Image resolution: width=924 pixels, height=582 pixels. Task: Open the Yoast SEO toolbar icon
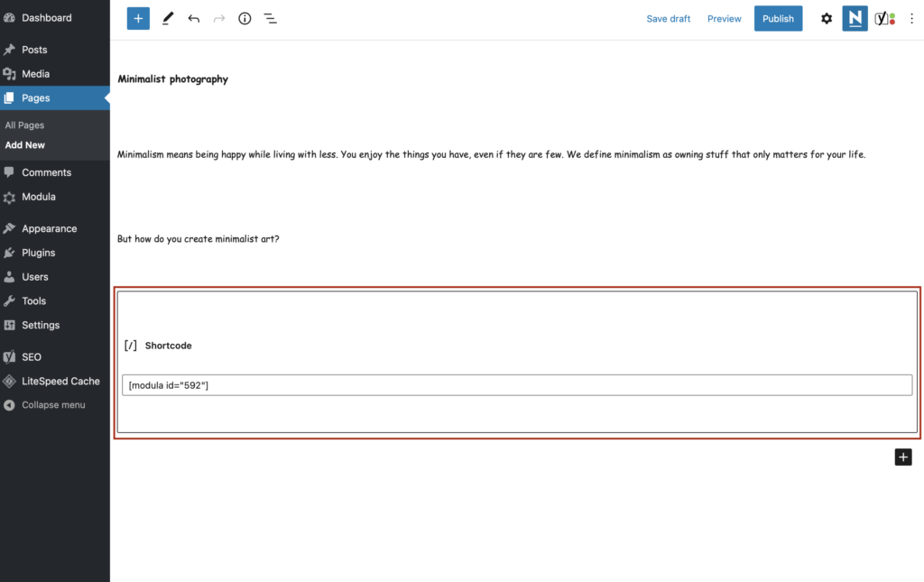pos(884,19)
